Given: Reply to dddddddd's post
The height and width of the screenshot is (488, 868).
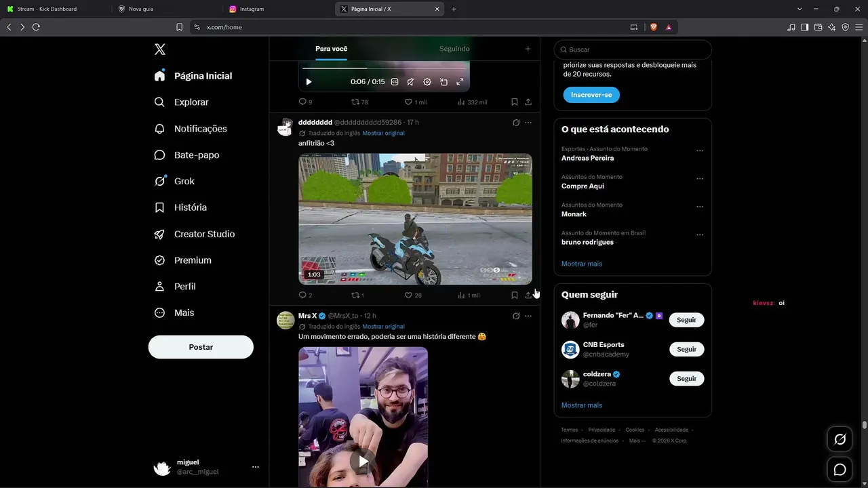Looking at the screenshot, I should (x=305, y=296).
